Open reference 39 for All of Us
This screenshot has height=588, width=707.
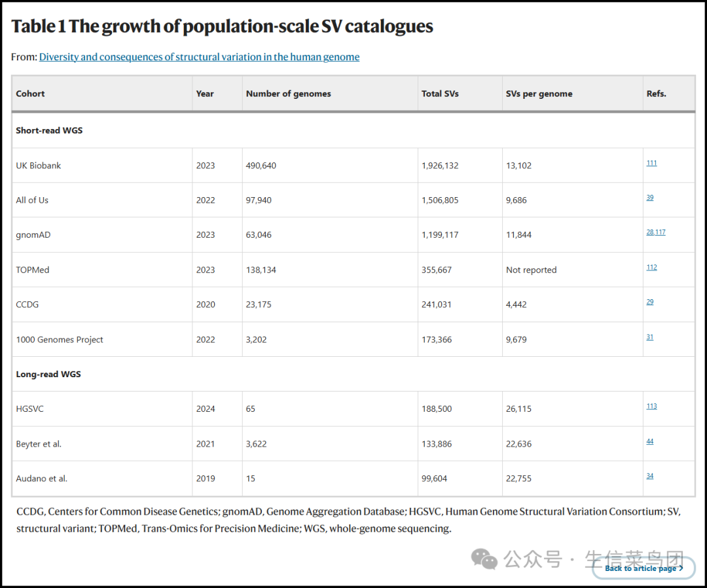tap(650, 198)
